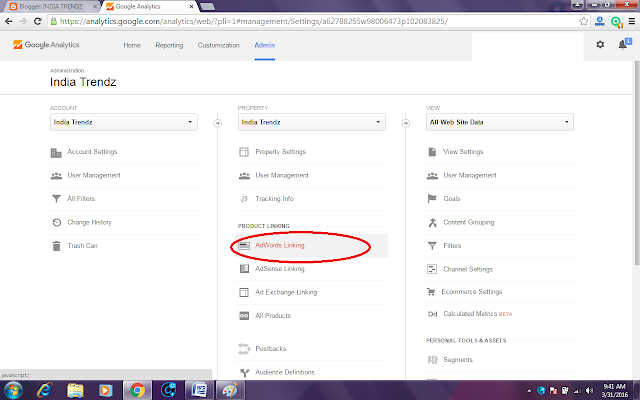The height and width of the screenshot is (400, 640).
Task: Open the Customization tab
Action: pos(218,45)
